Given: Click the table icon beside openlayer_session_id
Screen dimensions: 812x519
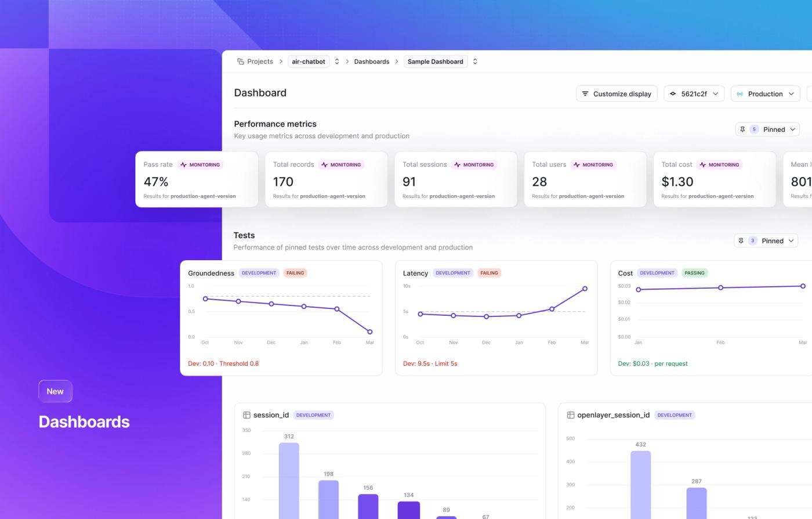Looking at the screenshot, I should (x=571, y=415).
